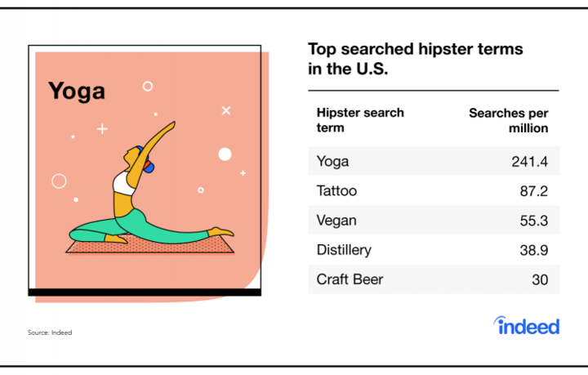Select the Yoga table row
Image resolution: width=588 pixels, height=375 pixels.
(434, 161)
